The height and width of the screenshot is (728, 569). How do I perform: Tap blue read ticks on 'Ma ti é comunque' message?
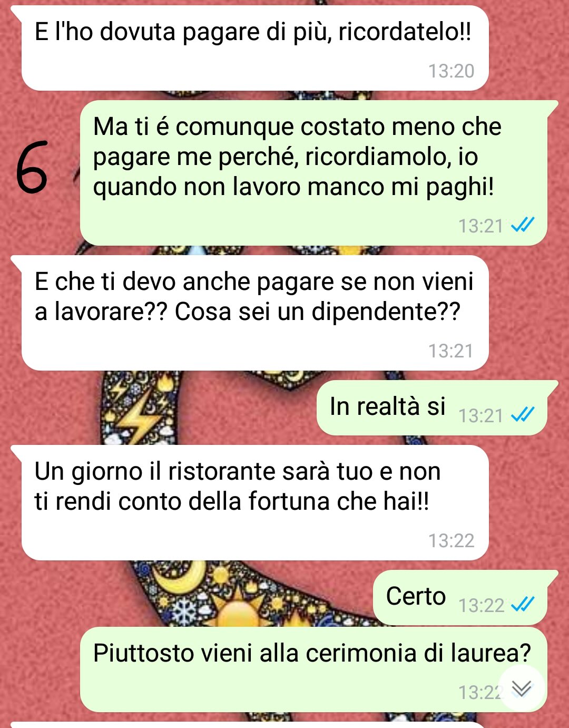point(523,225)
